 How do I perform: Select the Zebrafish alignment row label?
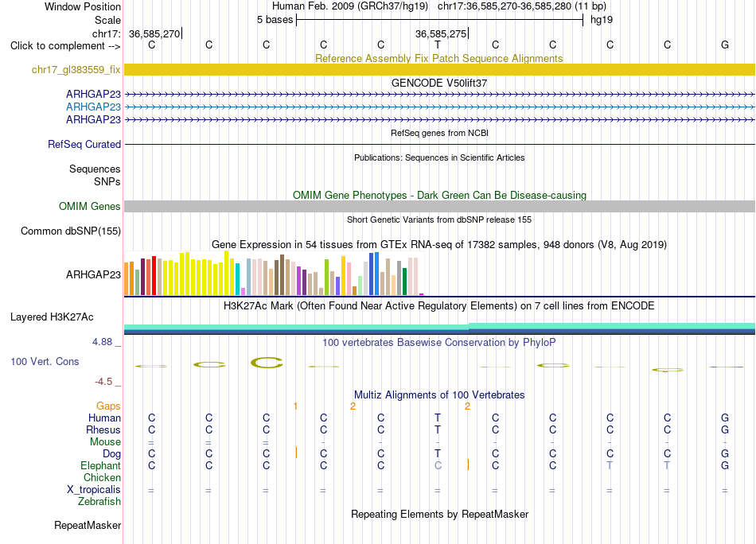click(99, 502)
